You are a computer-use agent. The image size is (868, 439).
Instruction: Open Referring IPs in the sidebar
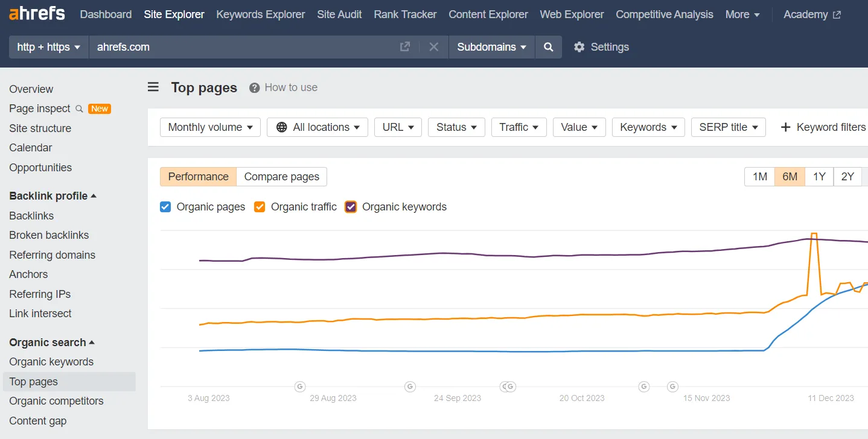pyautogui.click(x=40, y=294)
